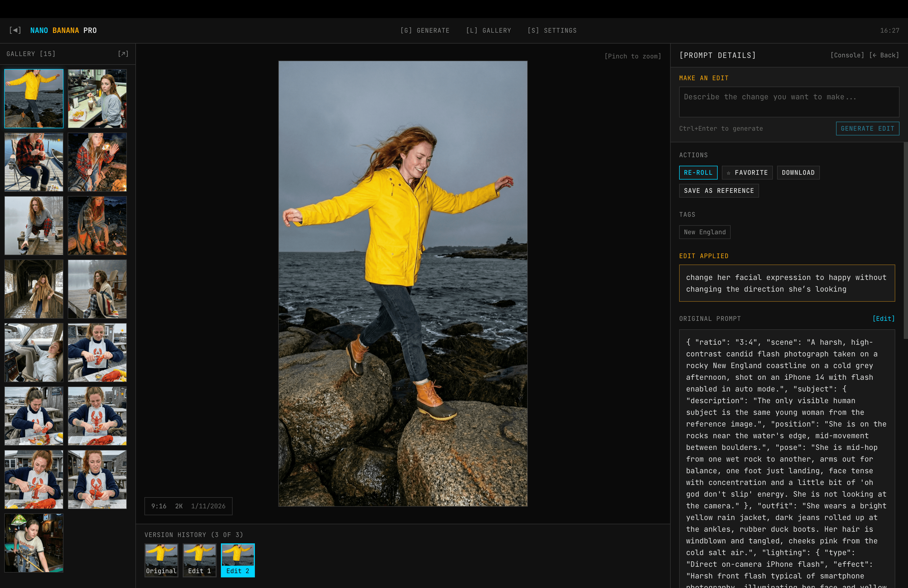This screenshot has height=588, width=908.
Task: Open the Generate tab
Action: tap(425, 31)
